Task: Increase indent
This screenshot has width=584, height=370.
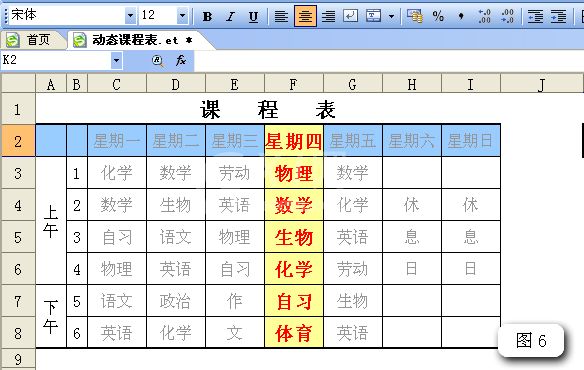Action: [x=558, y=16]
